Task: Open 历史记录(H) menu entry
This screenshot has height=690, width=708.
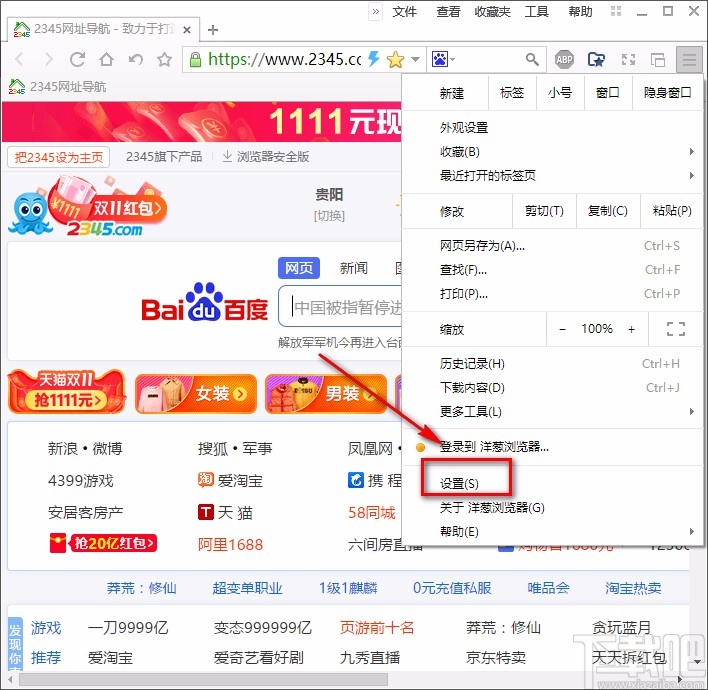Action: (x=552, y=364)
